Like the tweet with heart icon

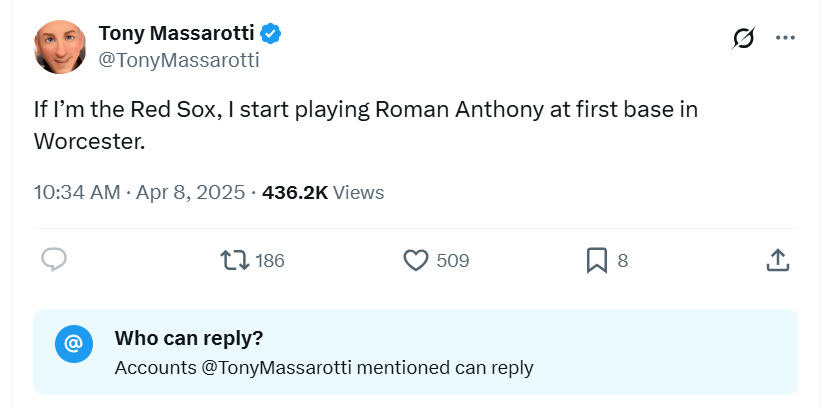pyautogui.click(x=415, y=260)
